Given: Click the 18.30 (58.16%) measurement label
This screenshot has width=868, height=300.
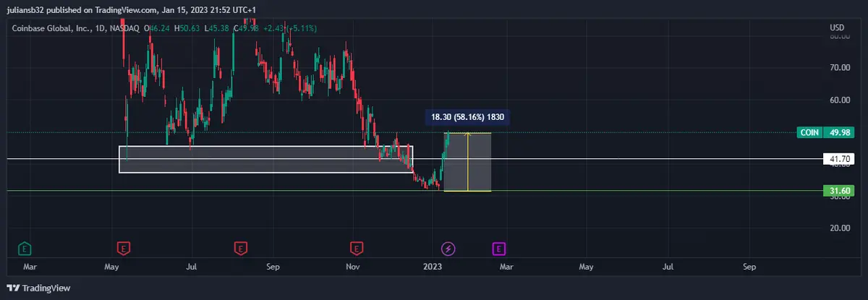Looking at the screenshot, I should [467, 116].
